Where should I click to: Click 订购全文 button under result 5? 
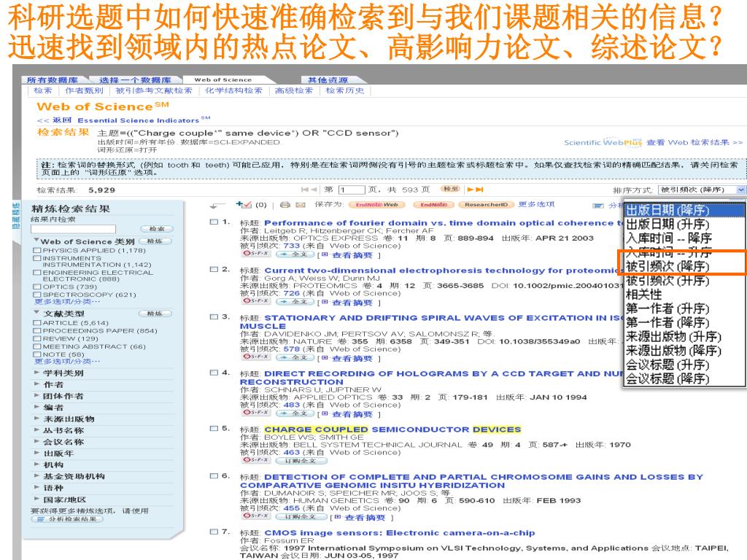pos(301,461)
